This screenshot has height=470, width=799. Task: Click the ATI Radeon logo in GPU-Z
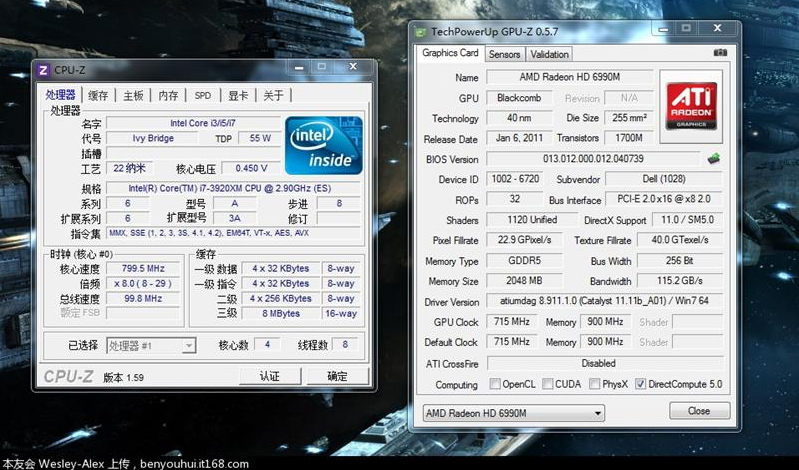point(691,106)
